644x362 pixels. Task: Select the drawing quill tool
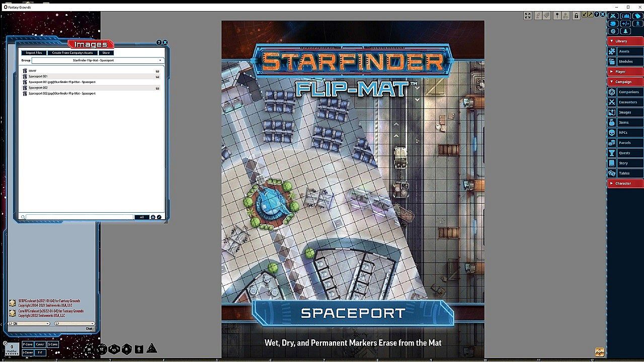pyautogui.click(x=538, y=16)
